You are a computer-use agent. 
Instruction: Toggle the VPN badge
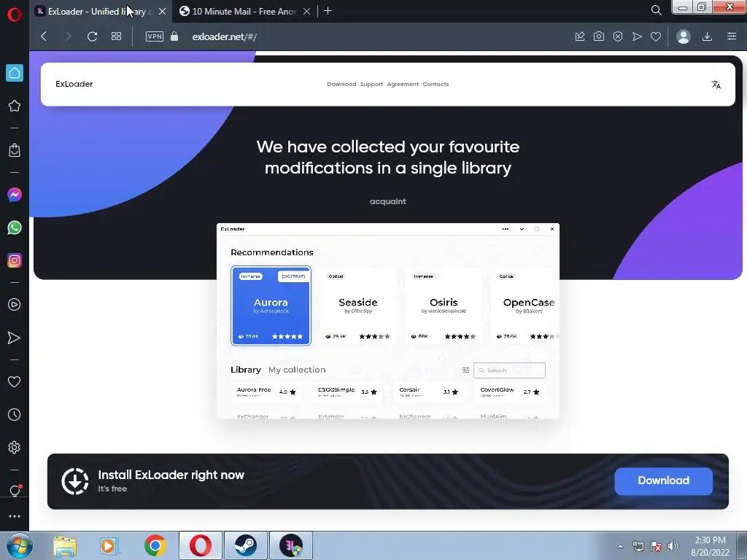155,36
